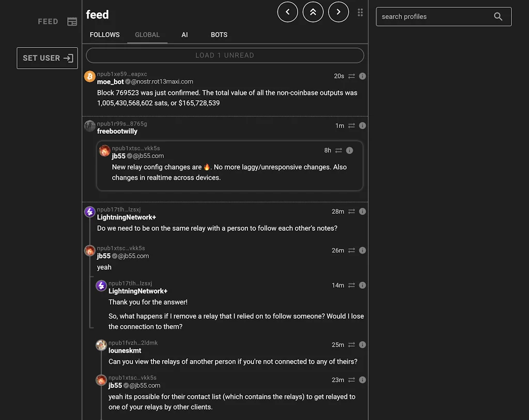Image resolution: width=529 pixels, height=420 pixels.
Task: Open the BOTS tab
Action: pos(219,35)
